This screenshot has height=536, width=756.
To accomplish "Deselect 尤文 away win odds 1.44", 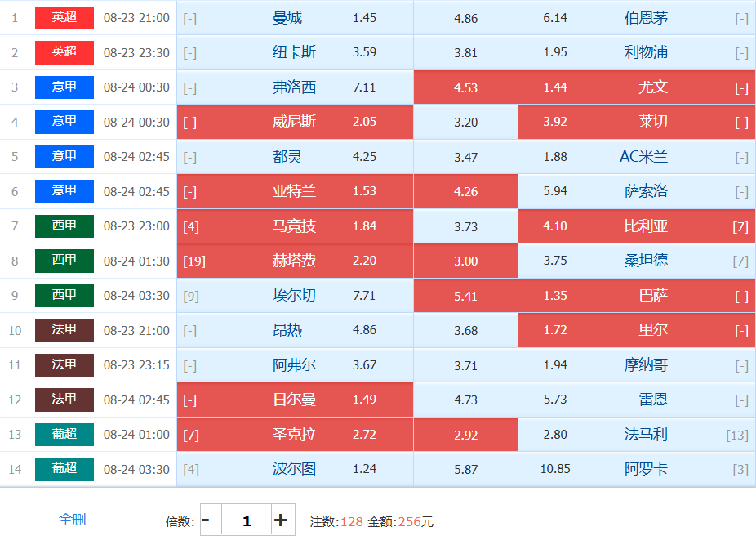I will pyautogui.click(x=637, y=87).
